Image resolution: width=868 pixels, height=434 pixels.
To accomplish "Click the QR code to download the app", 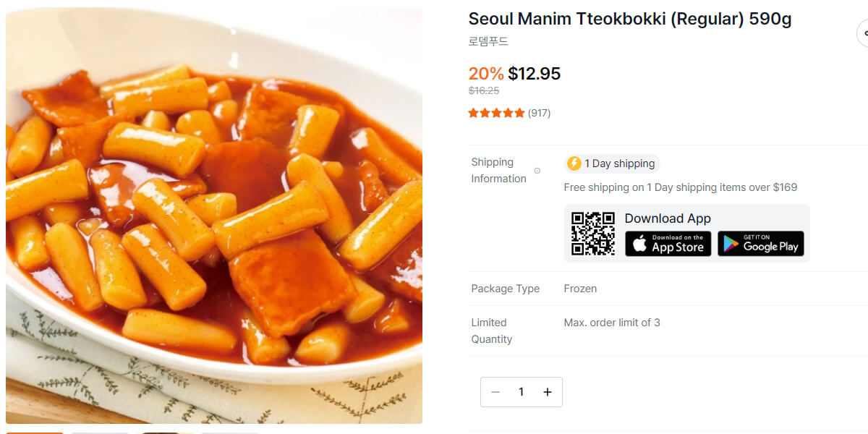I will (x=593, y=233).
